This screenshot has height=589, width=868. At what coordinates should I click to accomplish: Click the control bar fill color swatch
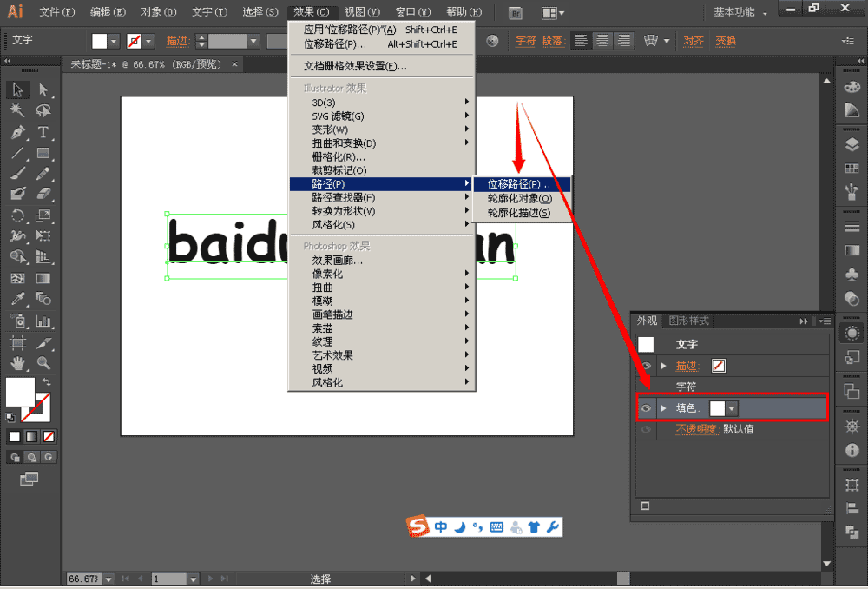[x=100, y=41]
